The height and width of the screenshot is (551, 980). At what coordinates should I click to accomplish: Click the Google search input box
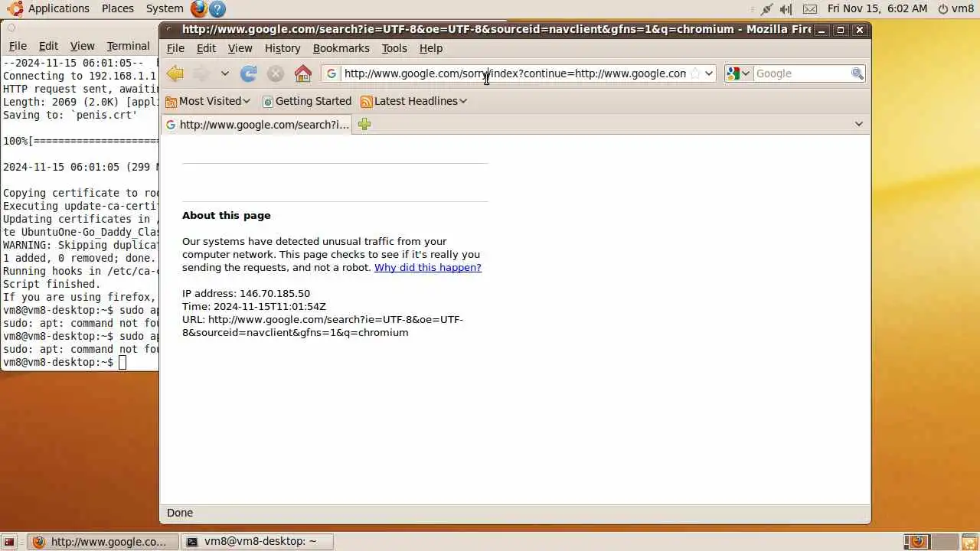801,73
